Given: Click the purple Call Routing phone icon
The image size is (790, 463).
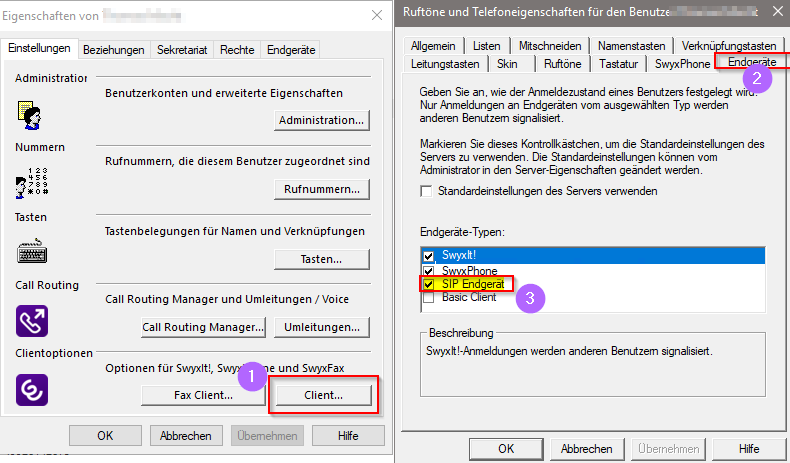Looking at the screenshot, I should 31,321.
